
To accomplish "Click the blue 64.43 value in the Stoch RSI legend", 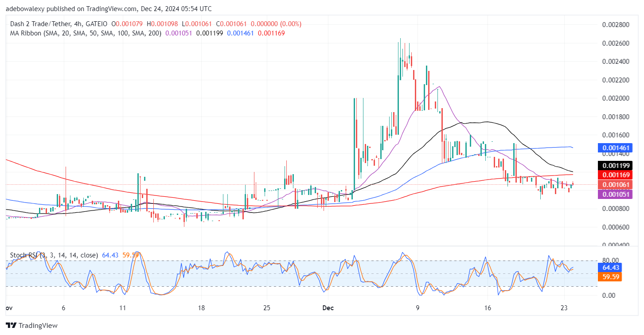I will click(x=110, y=255).
